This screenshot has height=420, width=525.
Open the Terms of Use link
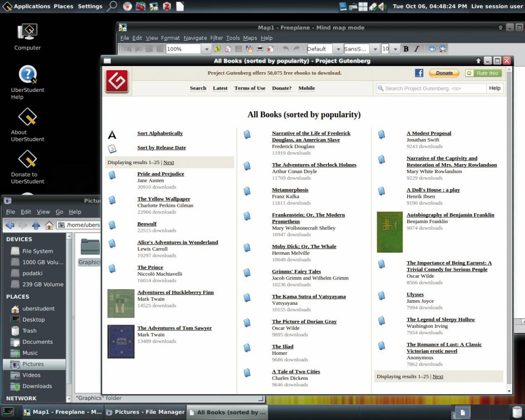pos(250,88)
